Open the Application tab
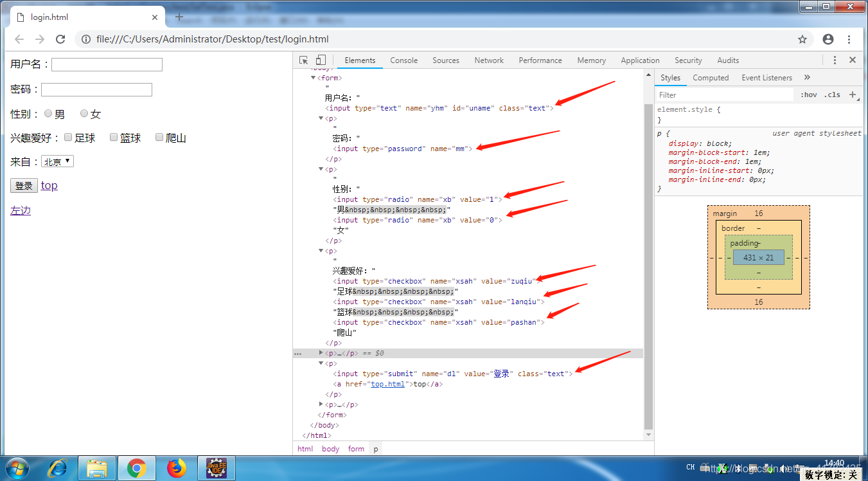The height and width of the screenshot is (481, 868). [640, 60]
